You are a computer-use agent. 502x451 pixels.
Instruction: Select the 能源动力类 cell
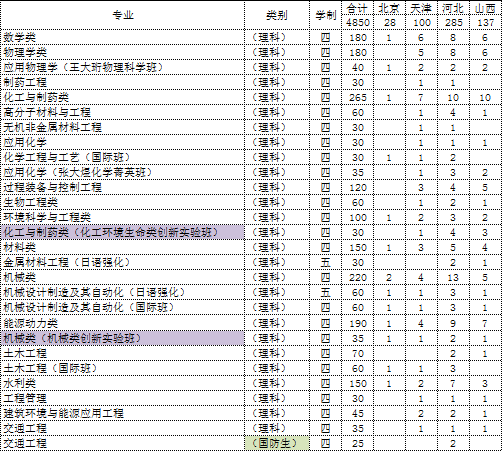[x=123, y=323]
